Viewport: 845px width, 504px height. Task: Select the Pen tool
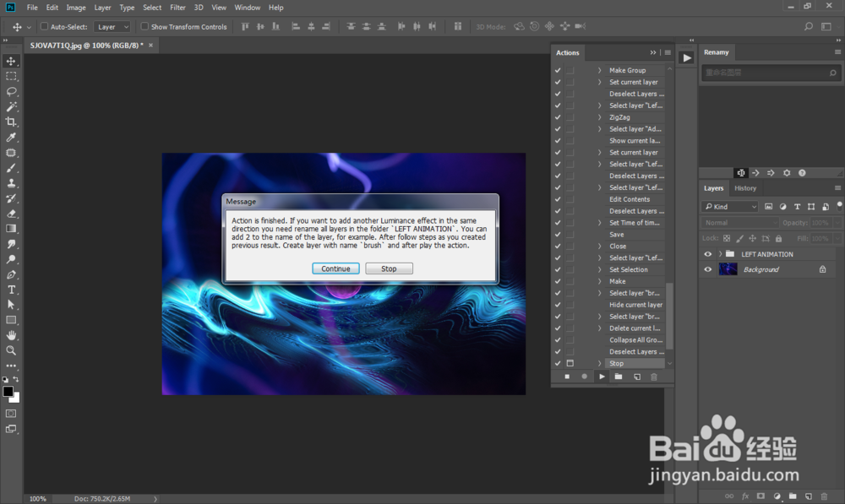click(11, 274)
